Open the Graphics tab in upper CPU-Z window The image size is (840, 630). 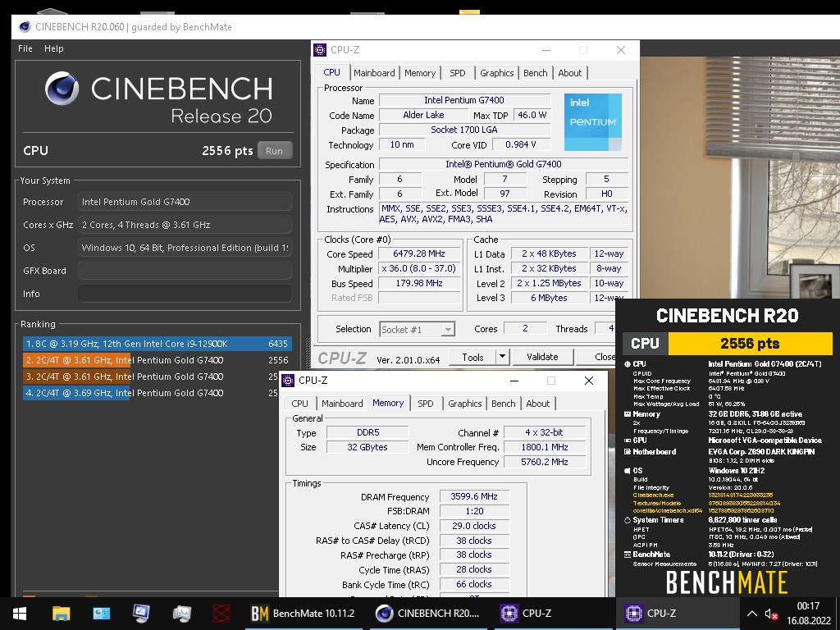496,73
